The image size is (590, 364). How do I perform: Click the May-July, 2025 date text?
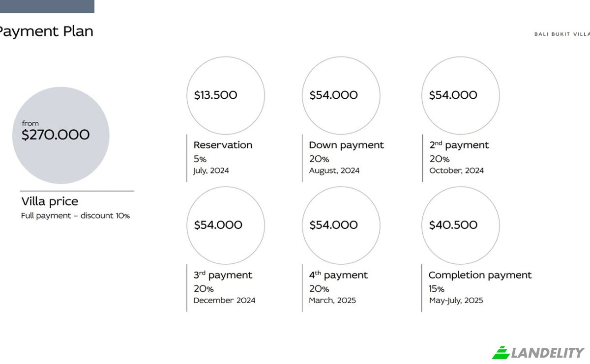click(x=456, y=301)
